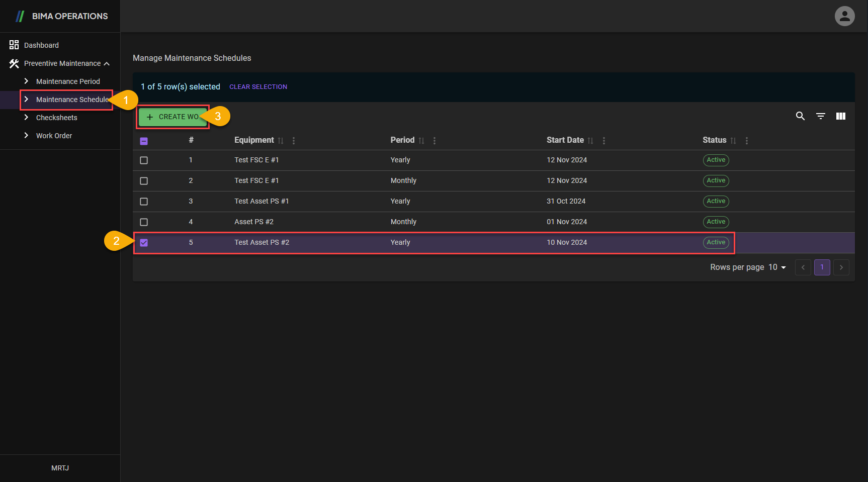Click the next page arrow button
The image size is (868, 482).
point(841,267)
